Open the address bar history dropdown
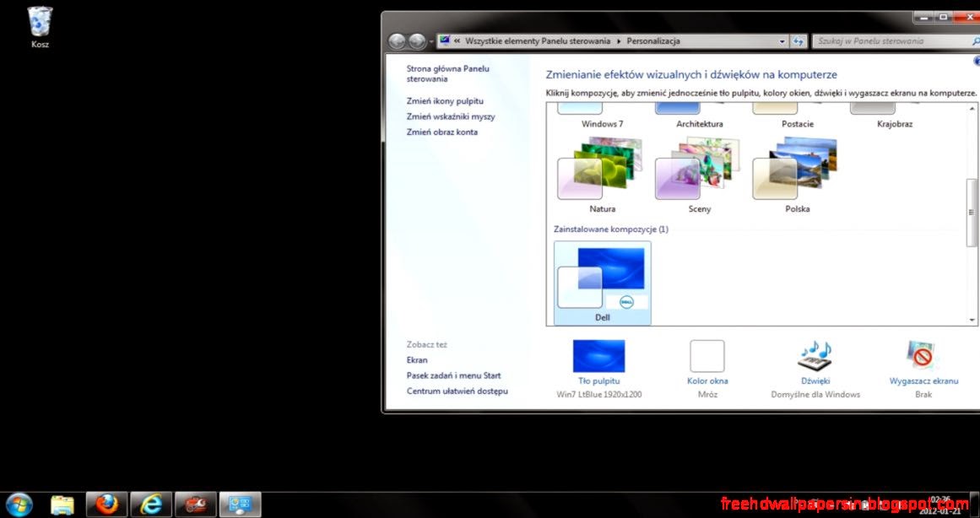 pos(782,40)
